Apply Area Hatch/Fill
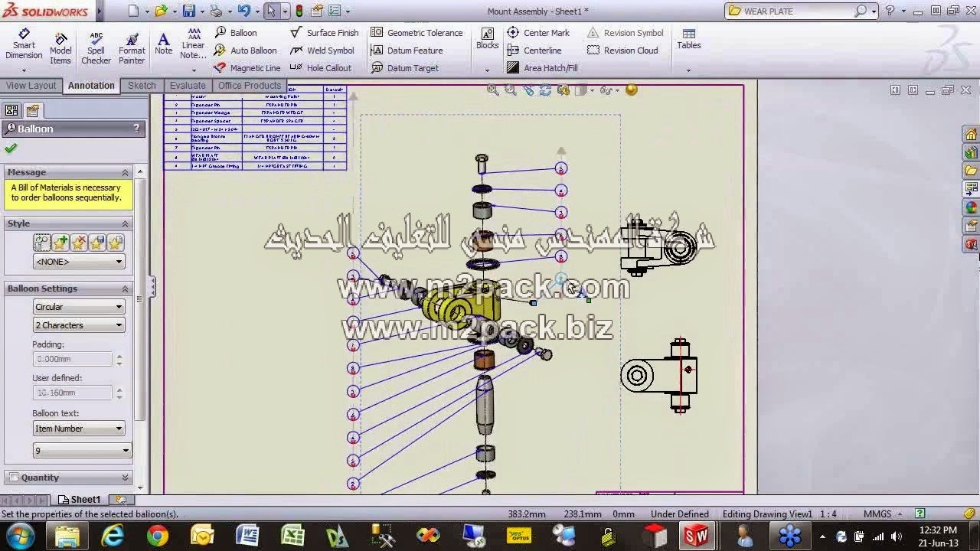This screenshot has width=980, height=551. tap(542, 68)
